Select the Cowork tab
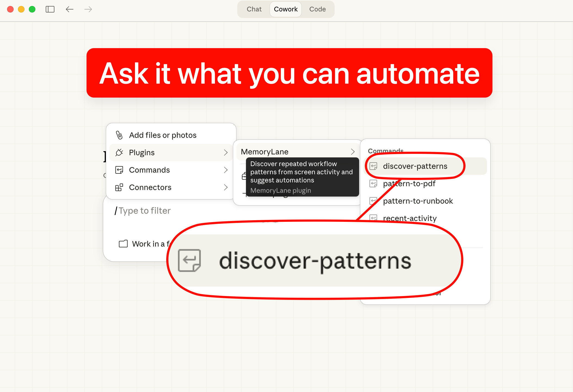This screenshot has width=573, height=392. coord(286,9)
